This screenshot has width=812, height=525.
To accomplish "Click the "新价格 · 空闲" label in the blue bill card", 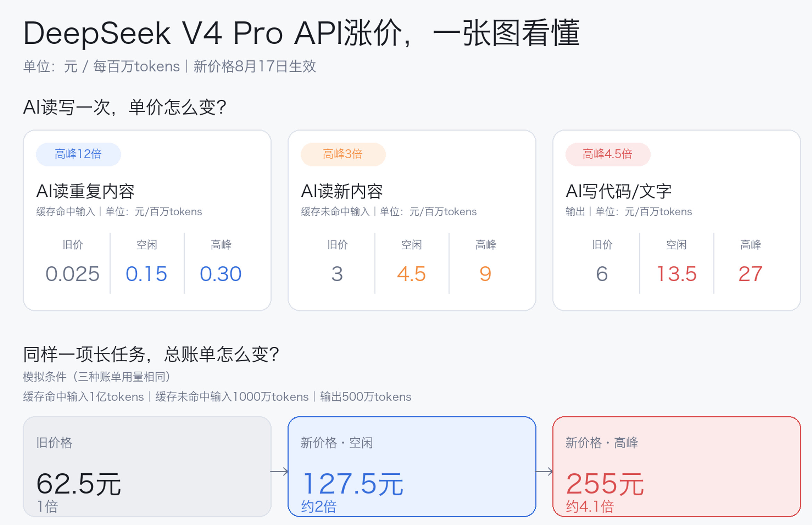I will pyautogui.click(x=337, y=443).
